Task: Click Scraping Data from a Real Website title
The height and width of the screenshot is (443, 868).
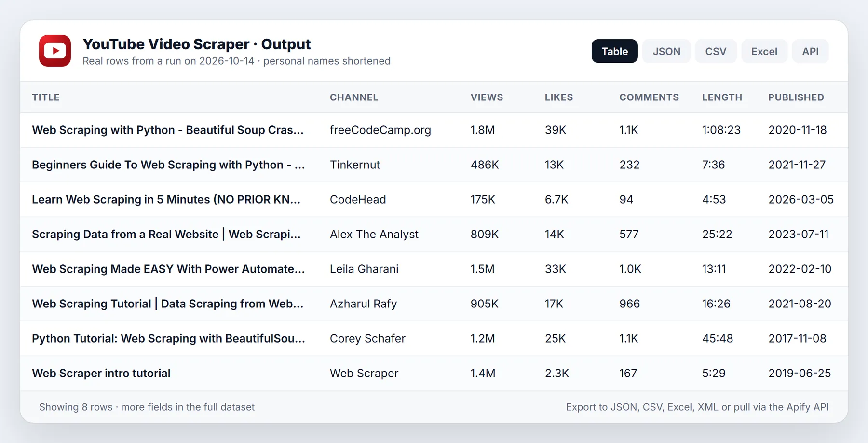Action: [x=166, y=235]
